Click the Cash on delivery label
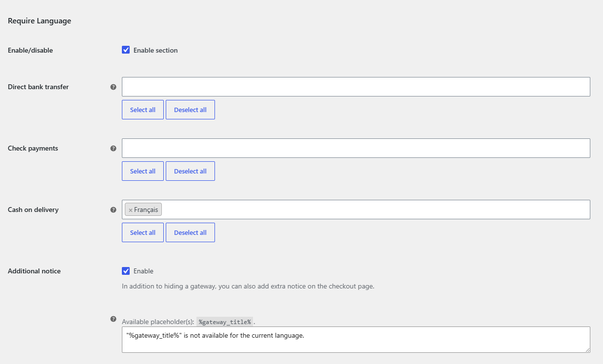Screen dimensions: 603x364 pos(33,210)
